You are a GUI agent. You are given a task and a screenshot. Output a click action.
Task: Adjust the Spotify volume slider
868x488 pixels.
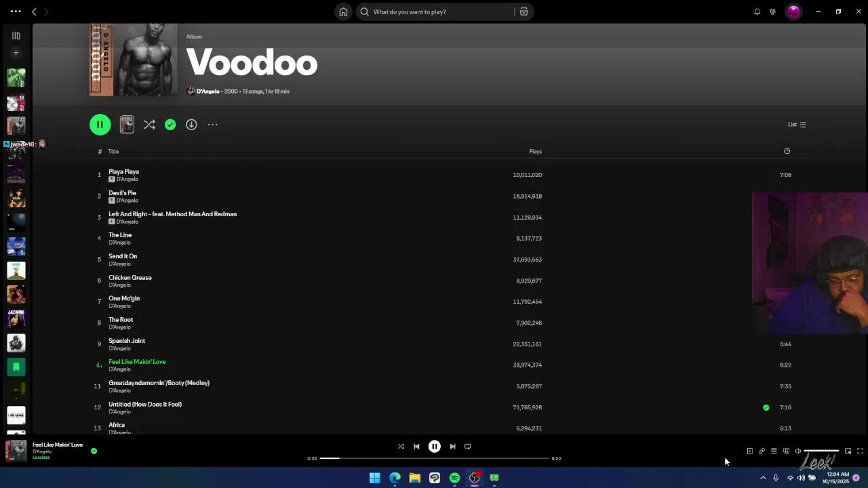click(x=821, y=451)
